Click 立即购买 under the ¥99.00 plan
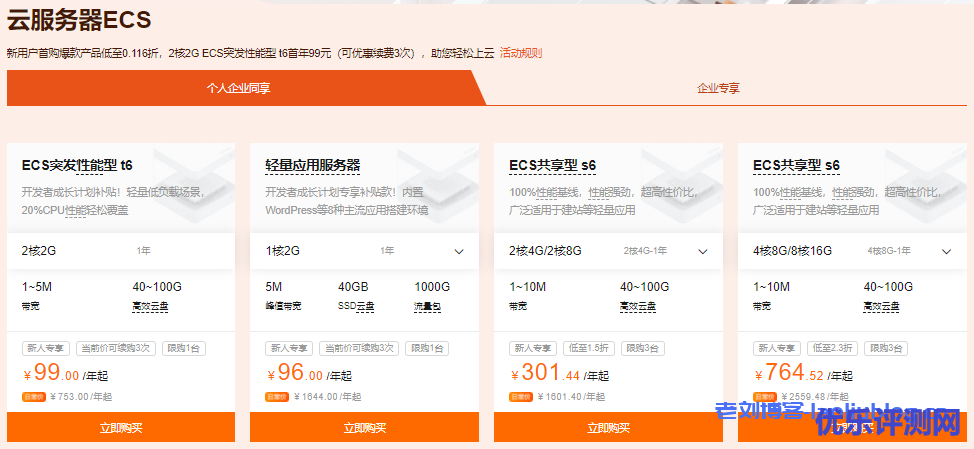Image resolution: width=974 pixels, height=449 pixels. [x=121, y=427]
